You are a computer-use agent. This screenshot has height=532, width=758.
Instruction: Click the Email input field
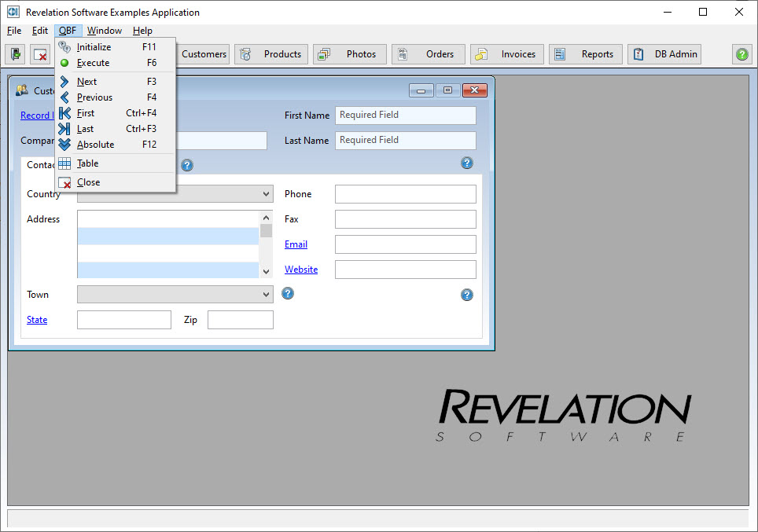406,244
